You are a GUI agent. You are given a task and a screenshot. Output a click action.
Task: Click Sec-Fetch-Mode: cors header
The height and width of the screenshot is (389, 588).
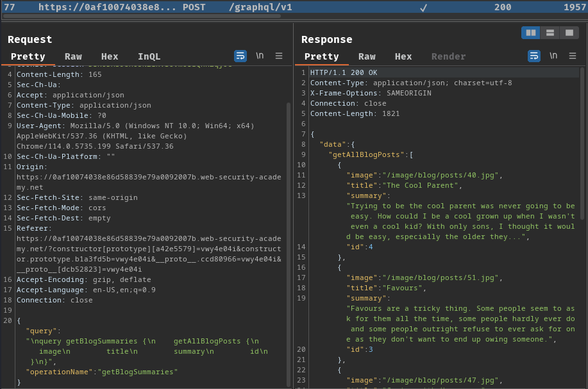pos(61,208)
